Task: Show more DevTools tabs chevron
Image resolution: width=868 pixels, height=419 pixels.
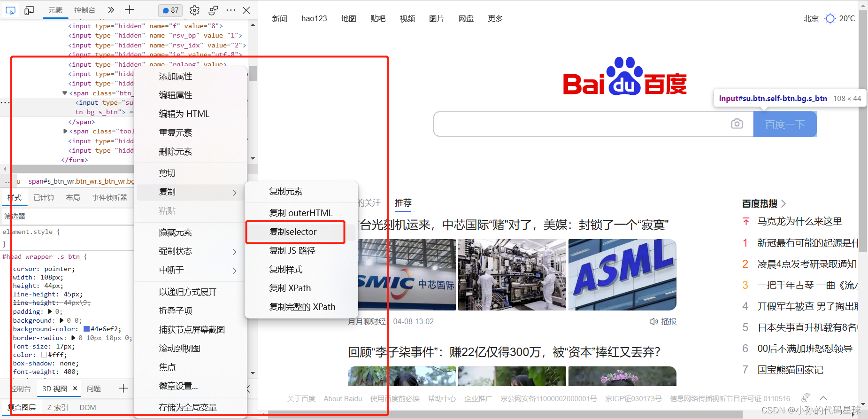Action: (111, 10)
